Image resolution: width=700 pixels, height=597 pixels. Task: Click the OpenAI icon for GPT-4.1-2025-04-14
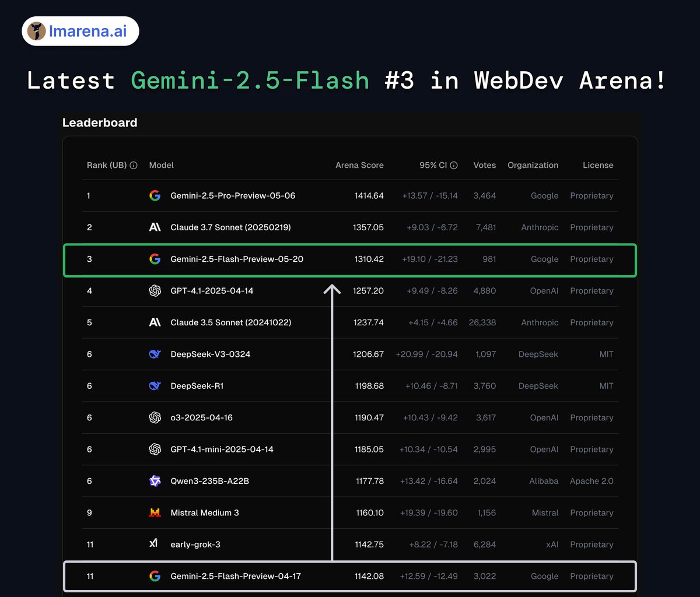[x=155, y=291]
